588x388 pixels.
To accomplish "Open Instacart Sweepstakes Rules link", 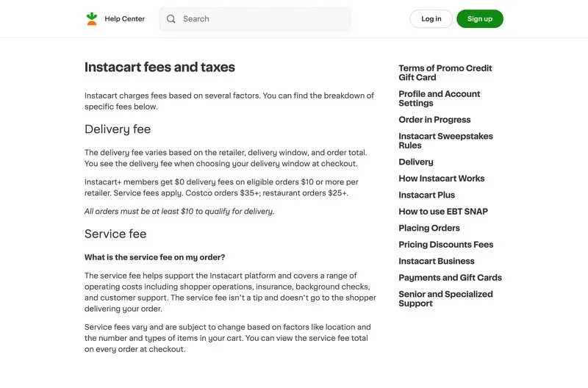I will point(445,140).
